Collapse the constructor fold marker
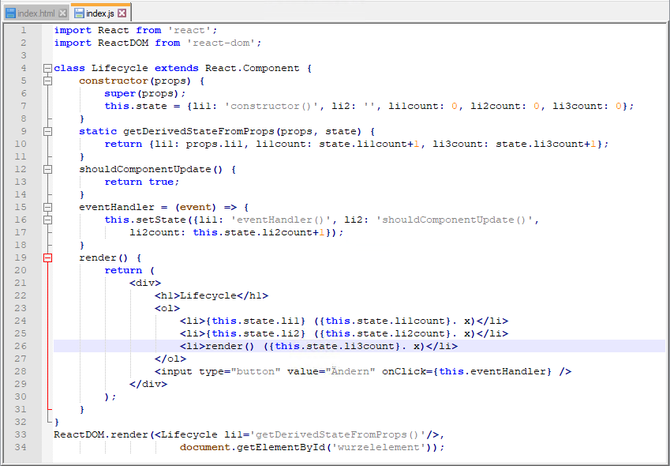Viewport: 670px width, 466px height. click(x=47, y=81)
